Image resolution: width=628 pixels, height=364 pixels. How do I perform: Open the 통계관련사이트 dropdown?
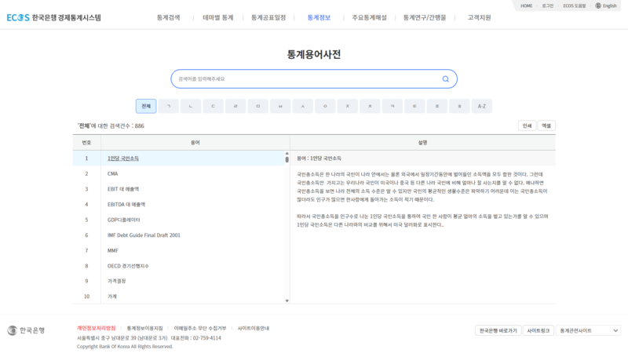[x=588, y=331]
